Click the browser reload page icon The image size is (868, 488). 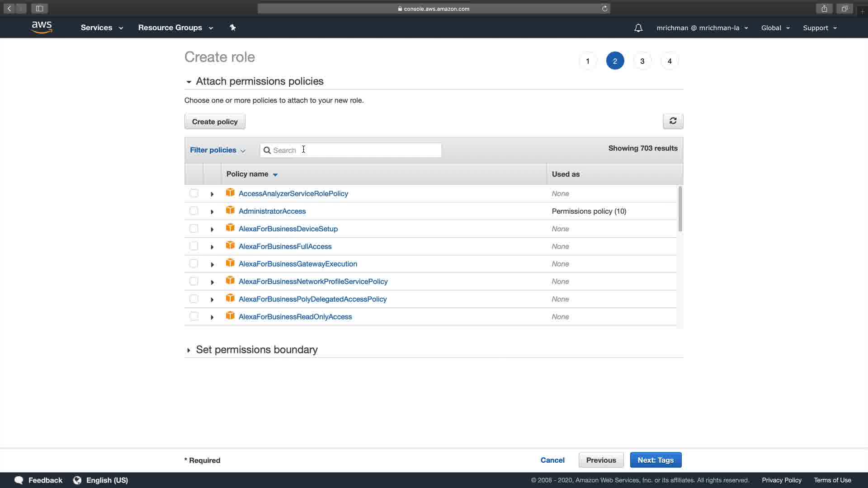pos(604,9)
